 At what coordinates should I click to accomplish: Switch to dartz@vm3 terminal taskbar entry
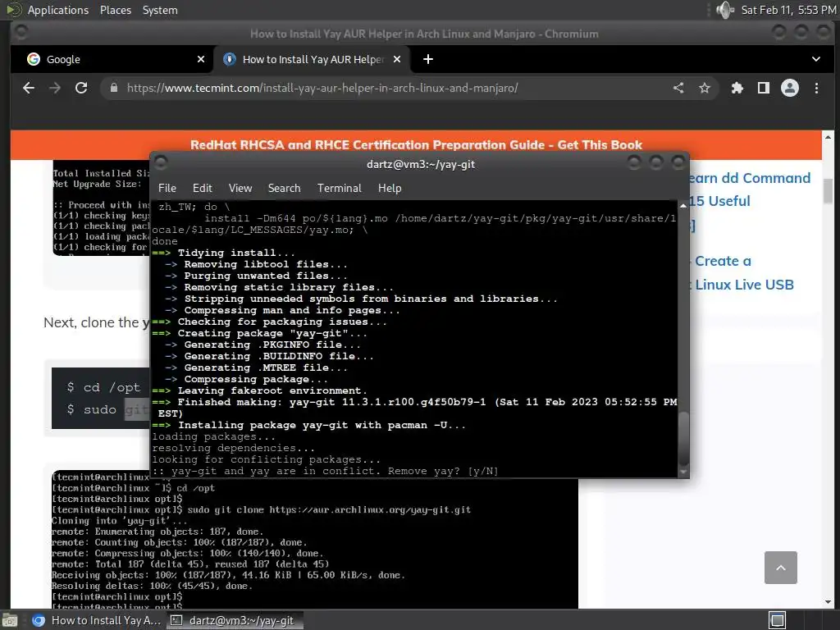pos(234,620)
